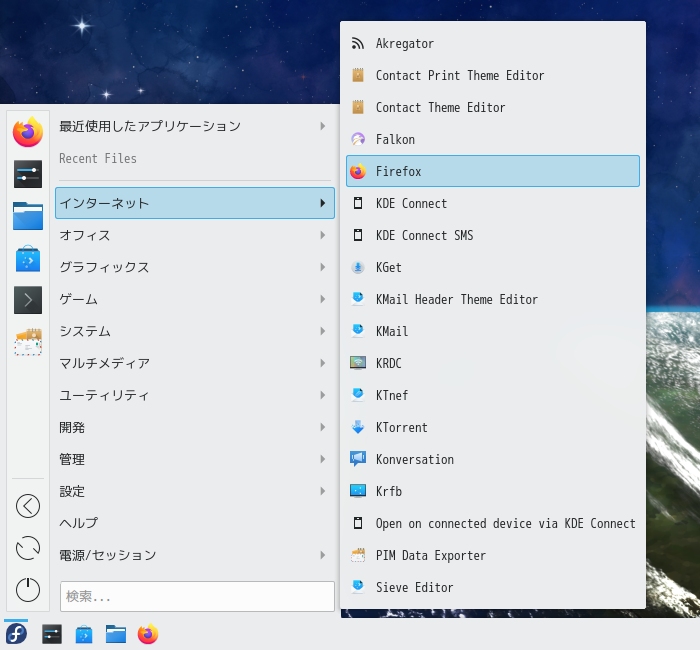Launch KTnef from the submenu
This screenshot has height=650, width=700.
point(493,396)
